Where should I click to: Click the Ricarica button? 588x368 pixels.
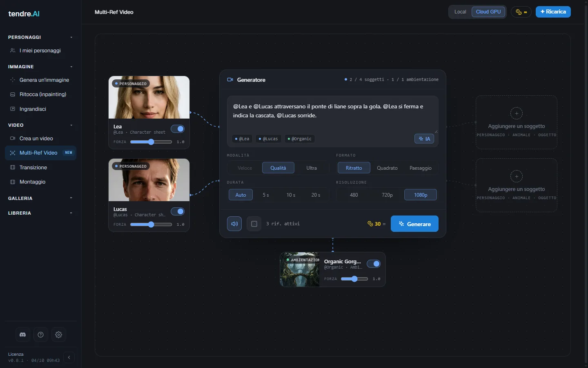(553, 12)
